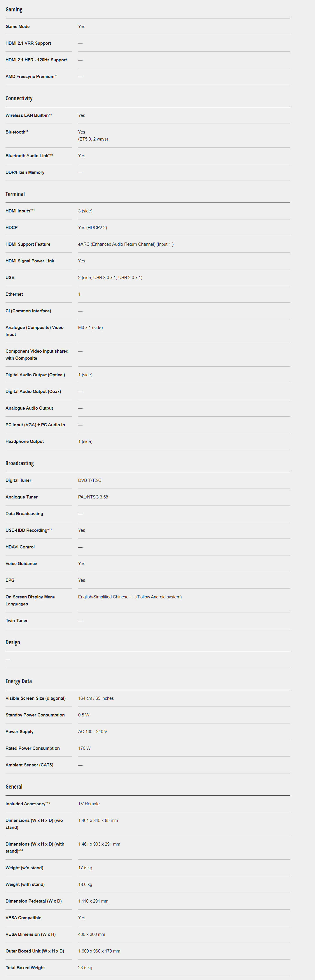Click the Connectivity section heading

point(19,98)
